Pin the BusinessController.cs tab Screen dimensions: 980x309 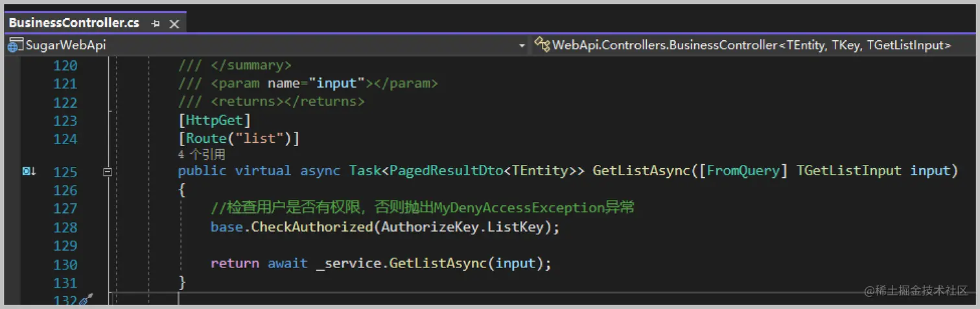pyautogui.click(x=156, y=23)
